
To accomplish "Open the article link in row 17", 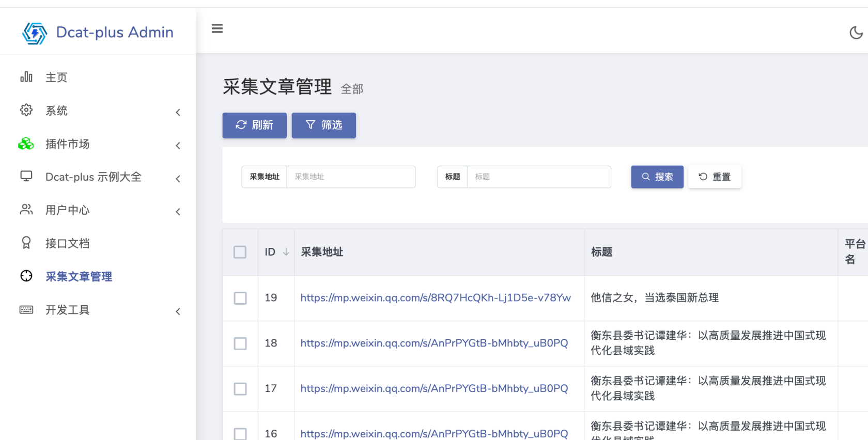I will [x=434, y=388].
